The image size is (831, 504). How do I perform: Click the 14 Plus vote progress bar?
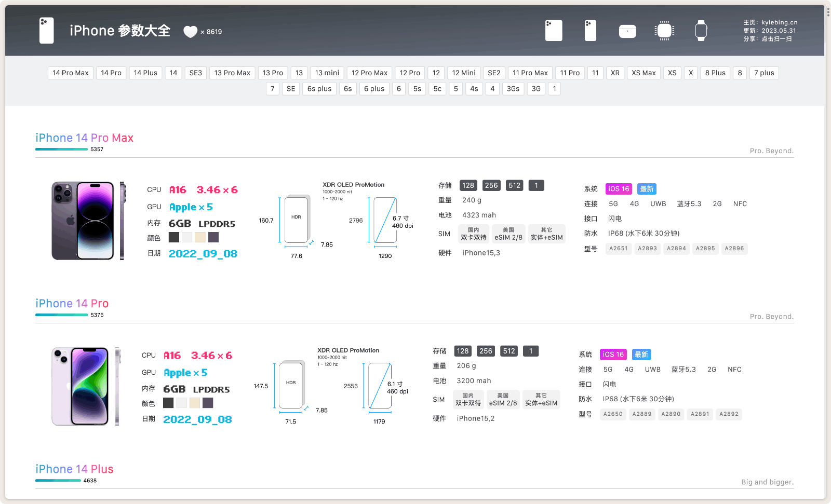[x=58, y=480]
